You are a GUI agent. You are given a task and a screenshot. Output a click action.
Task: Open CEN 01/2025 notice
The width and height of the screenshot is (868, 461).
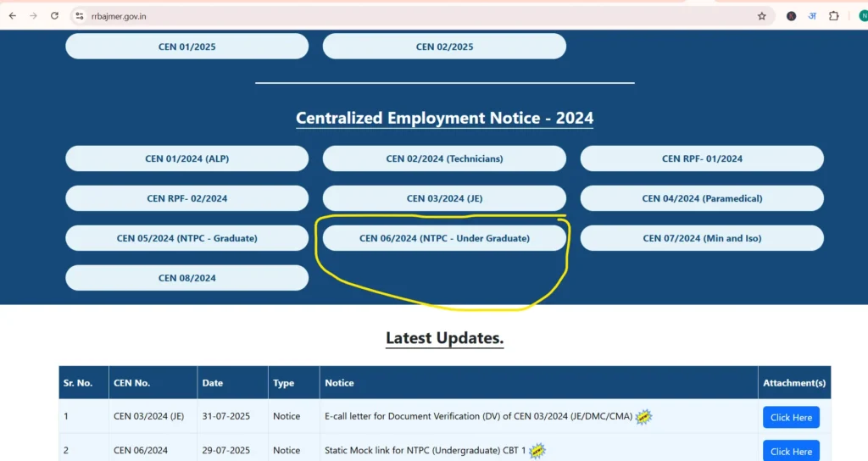tap(186, 47)
